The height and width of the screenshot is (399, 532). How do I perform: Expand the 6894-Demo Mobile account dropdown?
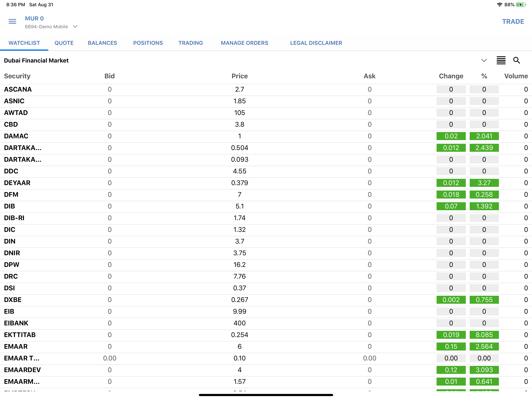(75, 26)
